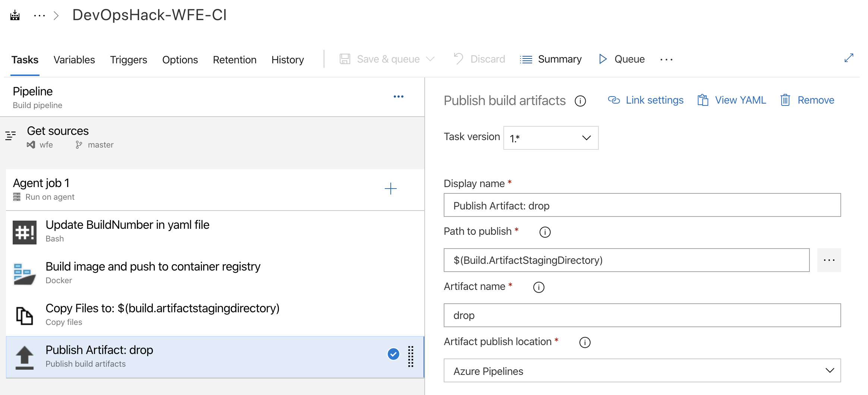The image size is (868, 395).
Task: Open Link settings
Action: click(x=645, y=100)
